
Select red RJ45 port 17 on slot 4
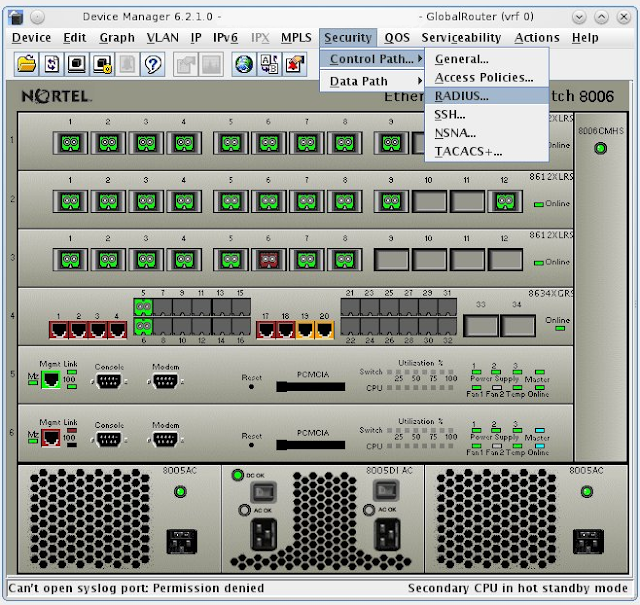[x=266, y=330]
